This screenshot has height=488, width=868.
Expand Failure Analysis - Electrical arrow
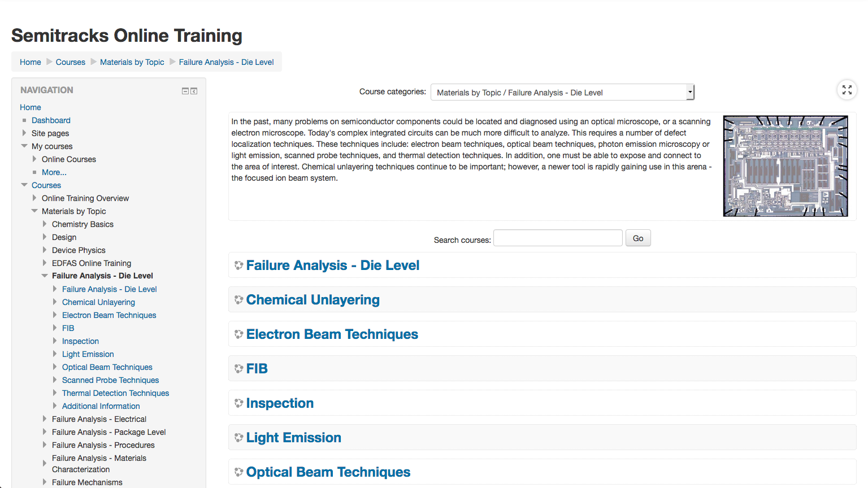click(x=45, y=419)
